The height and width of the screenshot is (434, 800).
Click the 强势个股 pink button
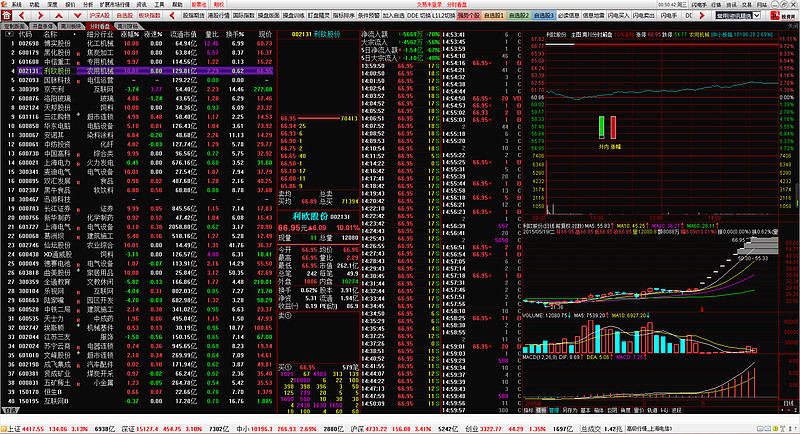click(x=468, y=16)
